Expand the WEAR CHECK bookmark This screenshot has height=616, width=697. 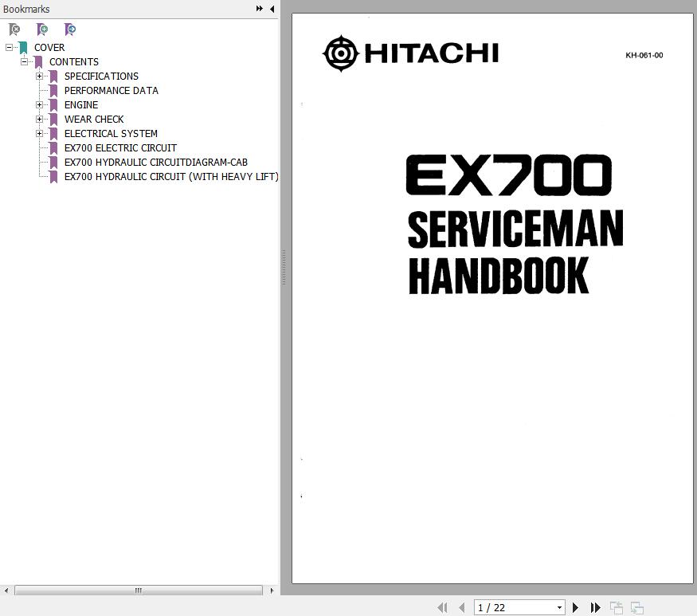point(39,120)
